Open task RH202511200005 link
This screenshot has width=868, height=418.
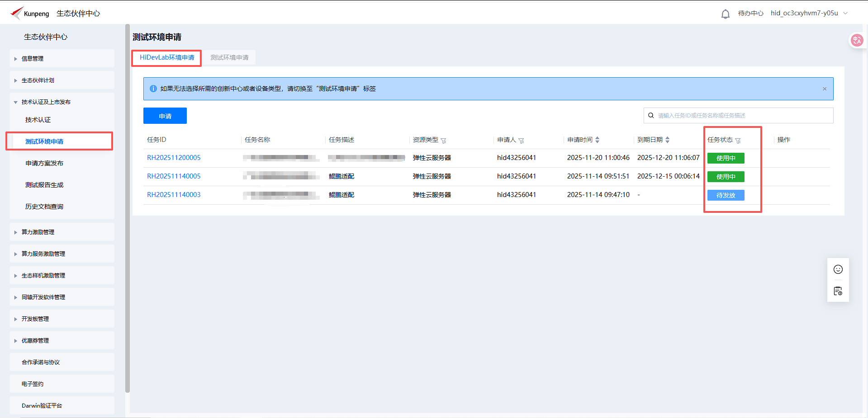click(174, 158)
